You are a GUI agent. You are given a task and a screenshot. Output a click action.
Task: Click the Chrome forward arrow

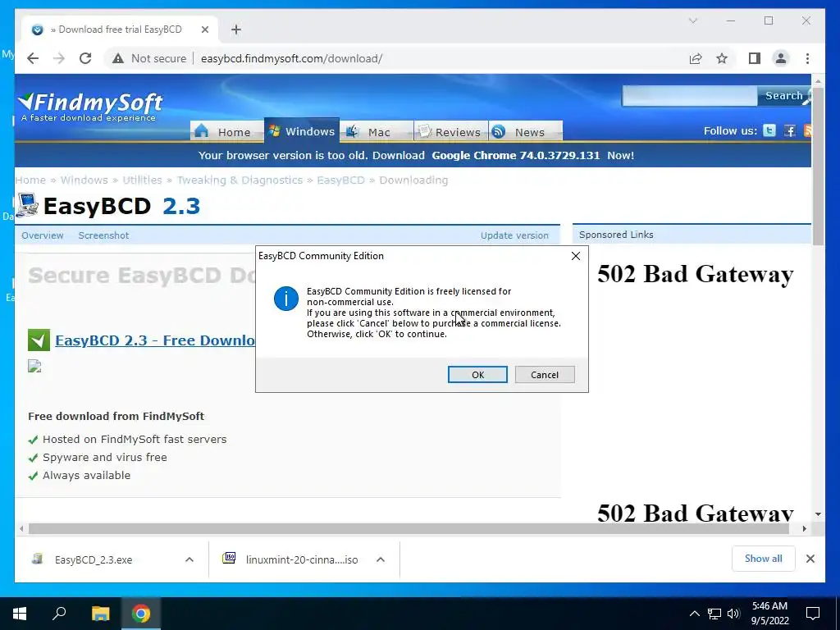pyautogui.click(x=59, y=58)
